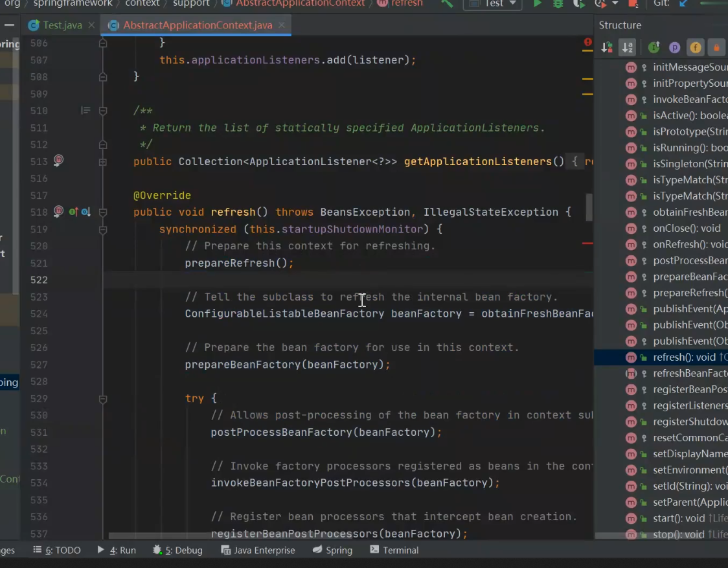This screenshot has width=728, height=568.
Task: Click implemented-method gutter icon on line 518
Action: [x=73, y=212]
